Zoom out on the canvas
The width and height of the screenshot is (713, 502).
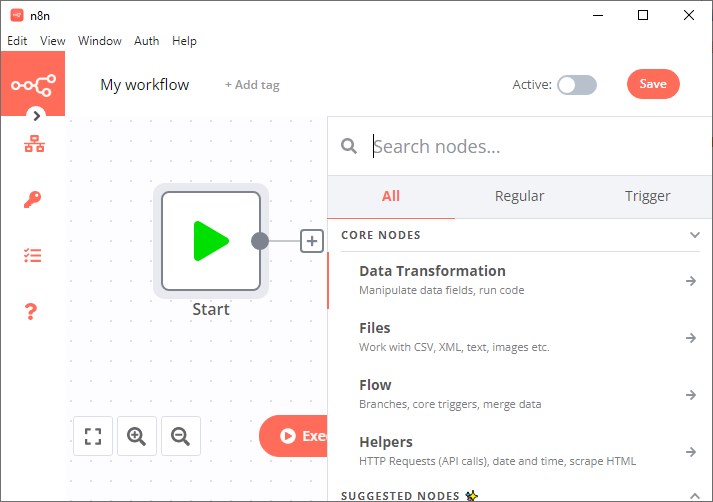(x=181, y=436)
